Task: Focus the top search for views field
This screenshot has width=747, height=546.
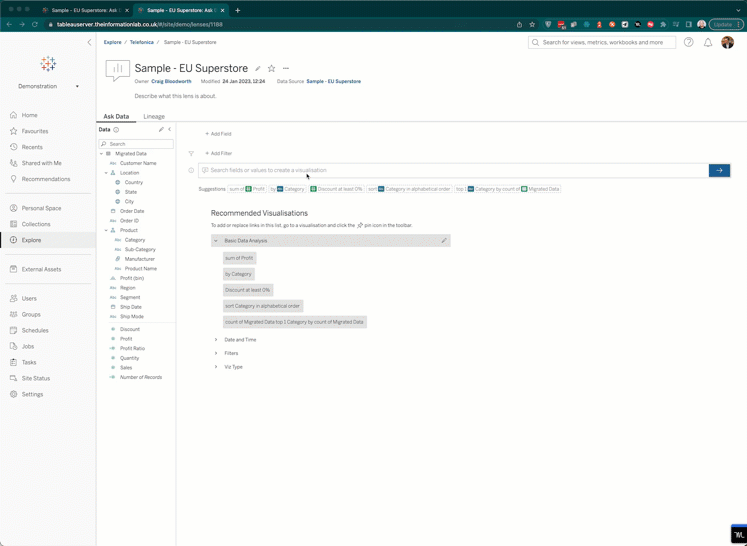Action: click(602, 42)
